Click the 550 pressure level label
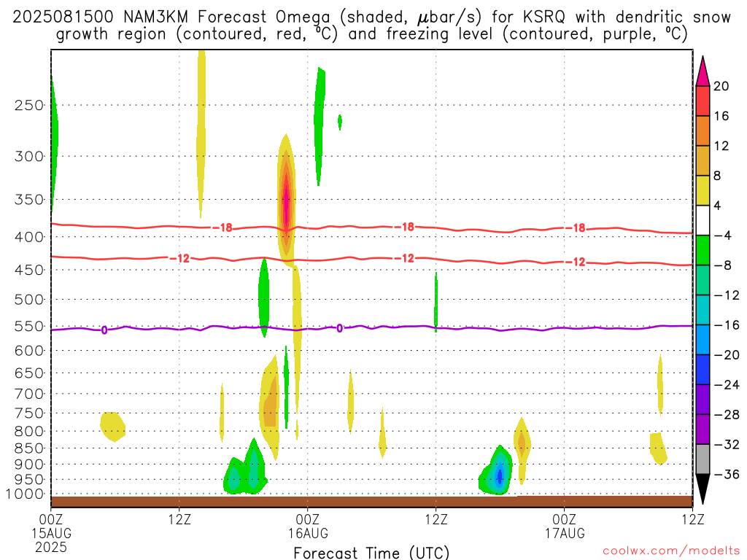 pyautogui.click(x=29, y=326)
